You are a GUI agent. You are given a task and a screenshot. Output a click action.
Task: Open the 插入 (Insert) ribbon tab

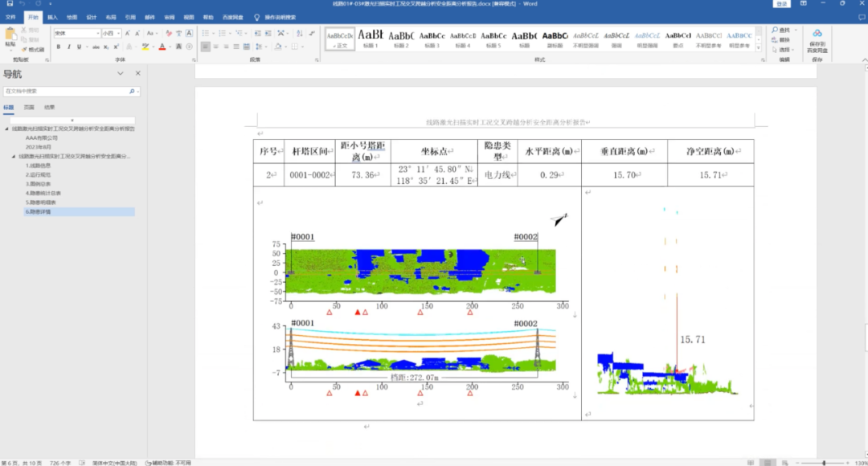(52, 16)
